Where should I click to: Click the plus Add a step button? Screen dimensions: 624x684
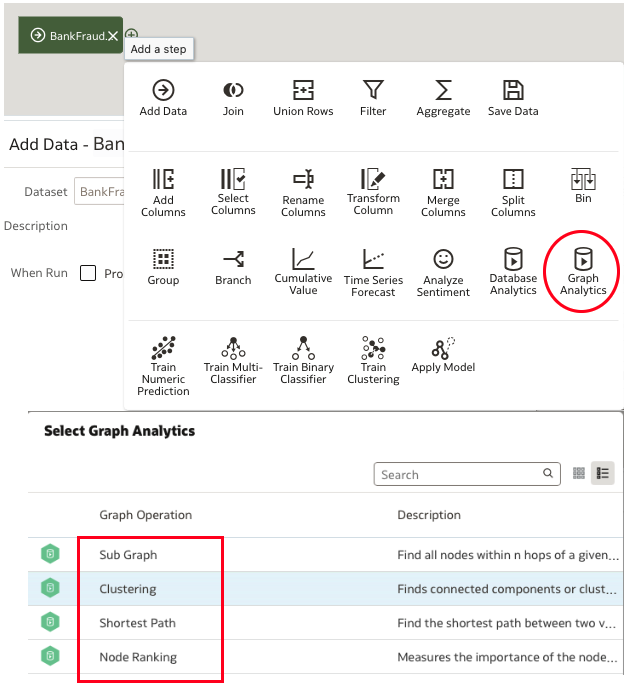point(131,35)
